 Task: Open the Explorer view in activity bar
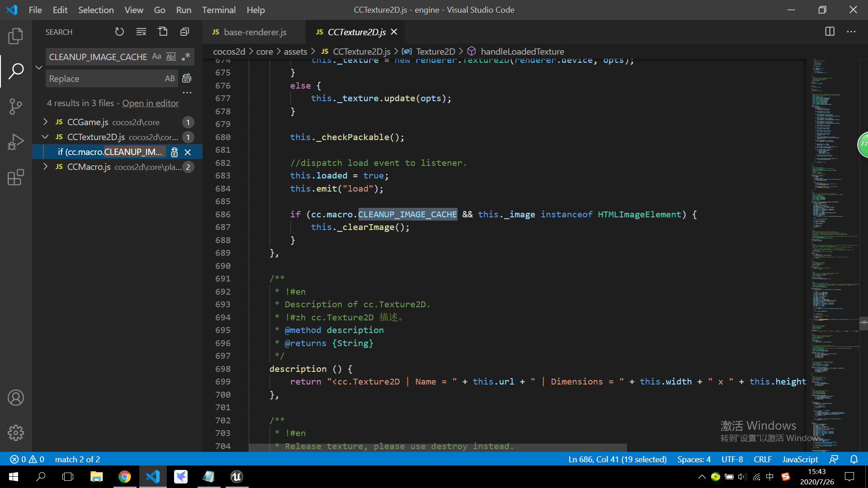(x=15, y=36)
